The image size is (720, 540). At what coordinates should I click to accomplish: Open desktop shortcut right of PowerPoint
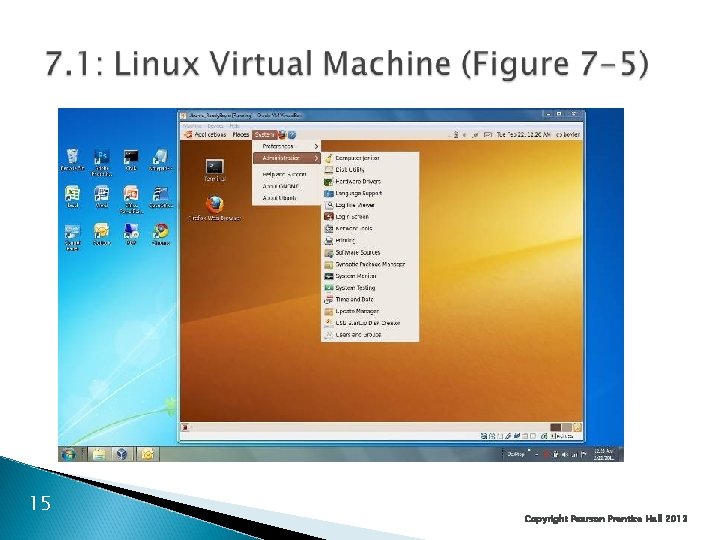[160, 197]
